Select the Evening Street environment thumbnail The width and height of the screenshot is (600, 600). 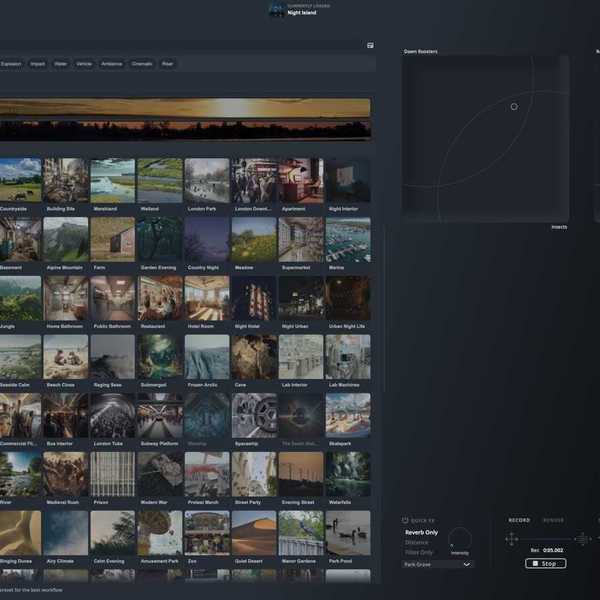(x=301, y=474)
